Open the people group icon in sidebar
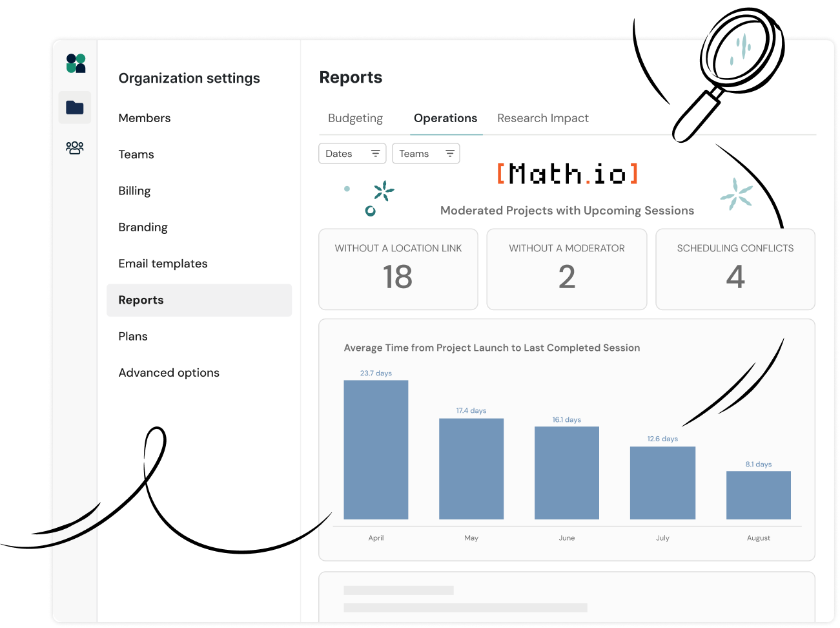 pyautogui.click(x=75, y=148)
